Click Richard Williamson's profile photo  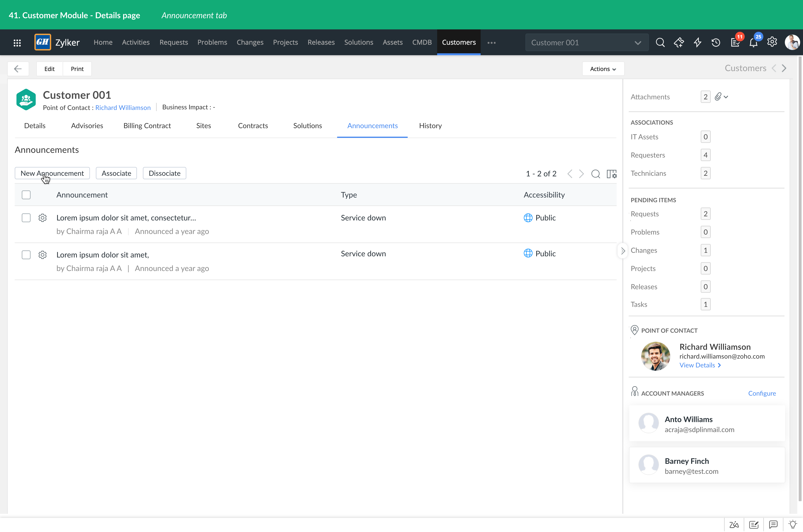655,356
